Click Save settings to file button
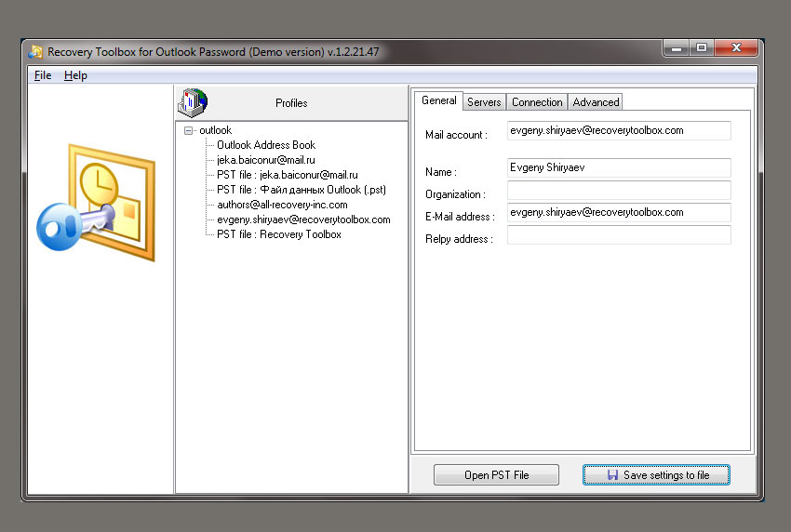The height and width of the screenshot is (532, 791). 656,475
